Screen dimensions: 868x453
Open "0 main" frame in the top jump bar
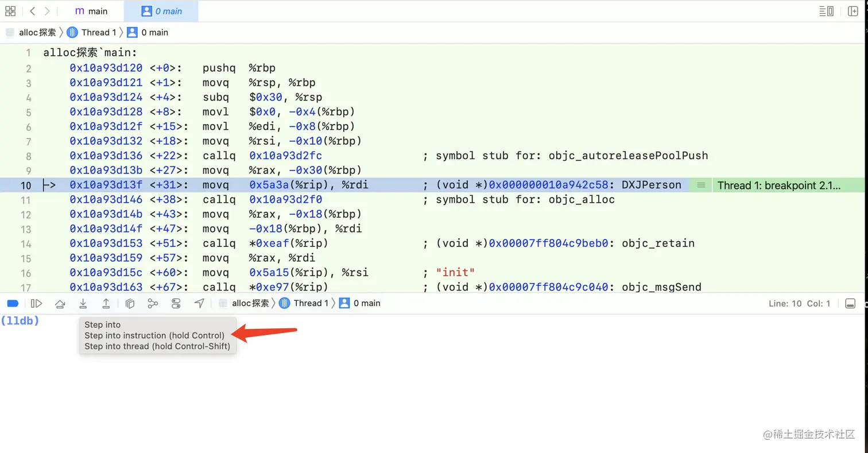click(x=154, y=33)
